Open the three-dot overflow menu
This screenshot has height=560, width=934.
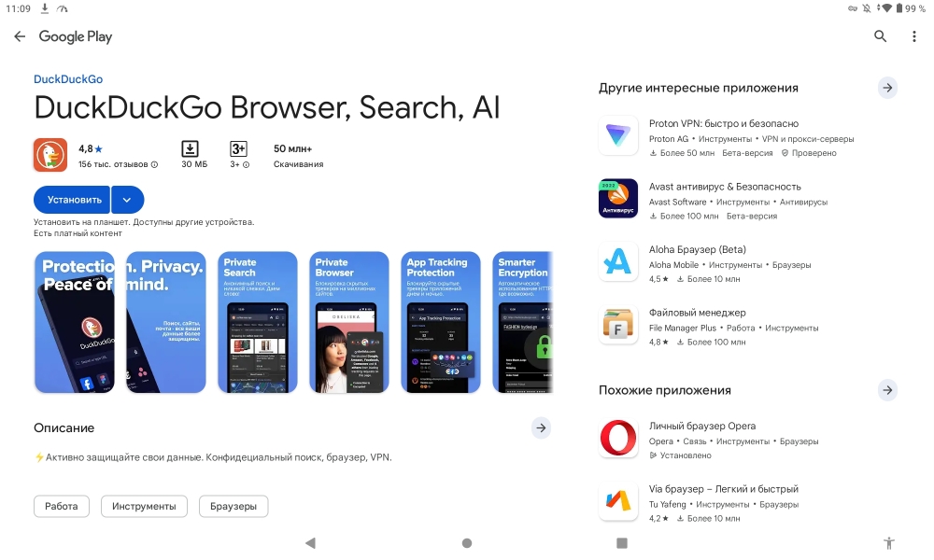pyautogui.click(x=913, y=36)
